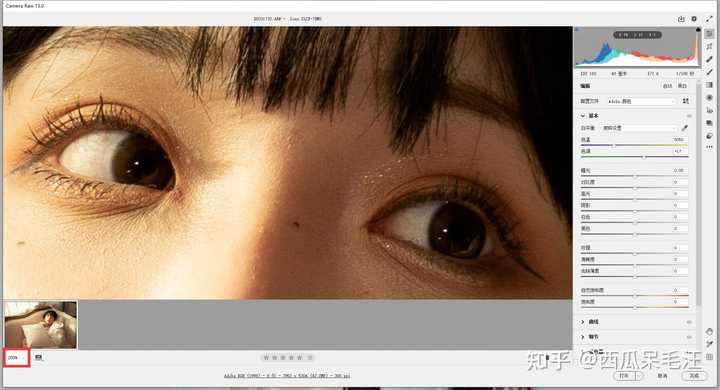Select the Radial Filter tool
This screenshot has width=720, height=390.
click(x=709, y=98)
